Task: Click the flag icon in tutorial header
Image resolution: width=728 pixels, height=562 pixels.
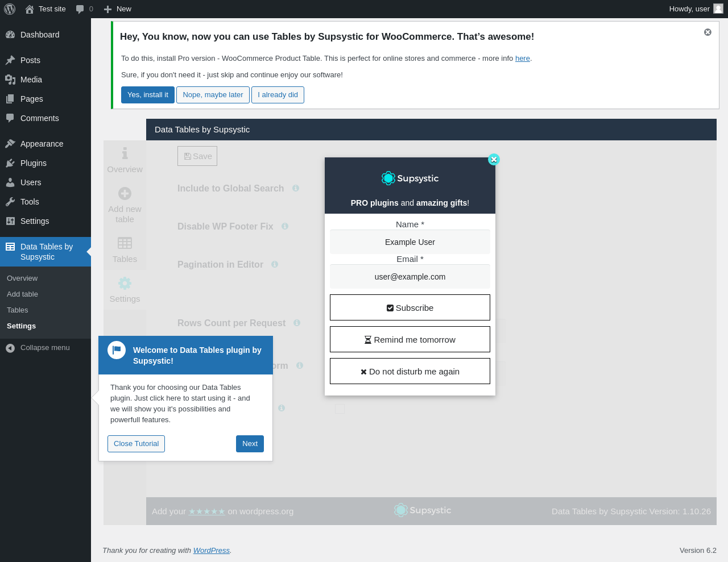Action: pyautogui.click(x=117, y=350)
